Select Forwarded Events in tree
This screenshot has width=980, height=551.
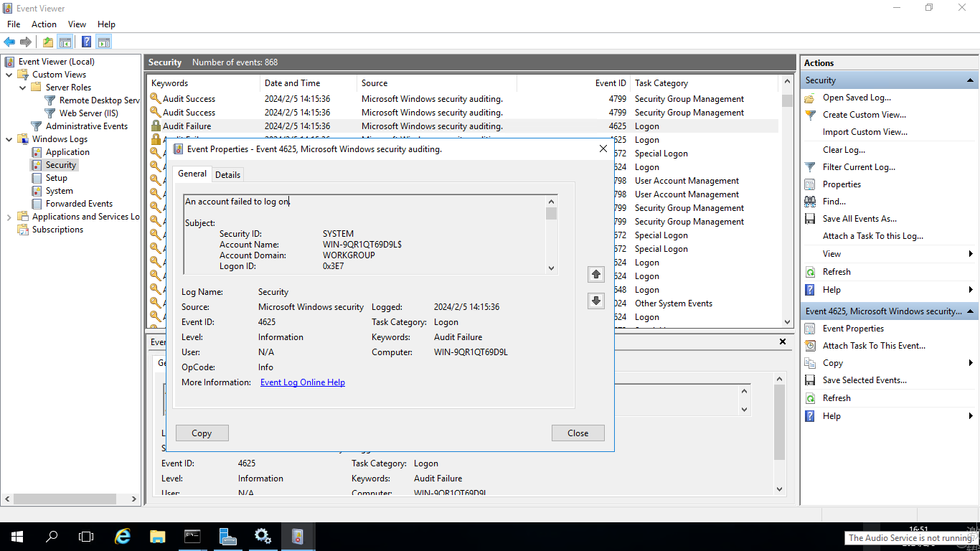[x=79, y=204]
